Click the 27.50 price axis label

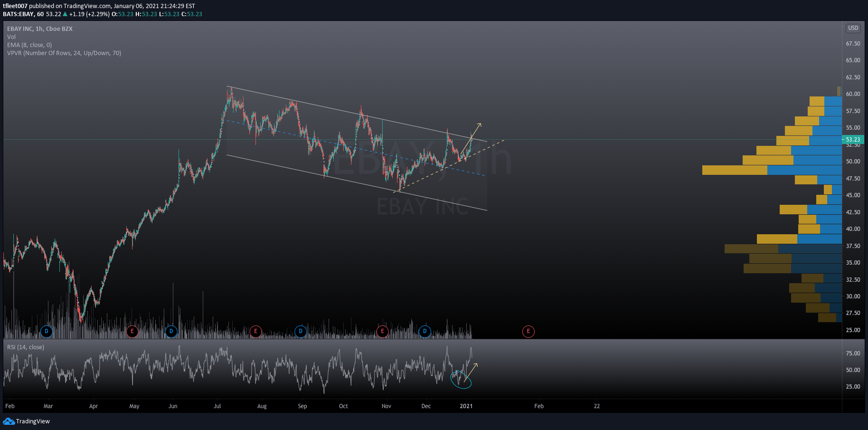853,313
